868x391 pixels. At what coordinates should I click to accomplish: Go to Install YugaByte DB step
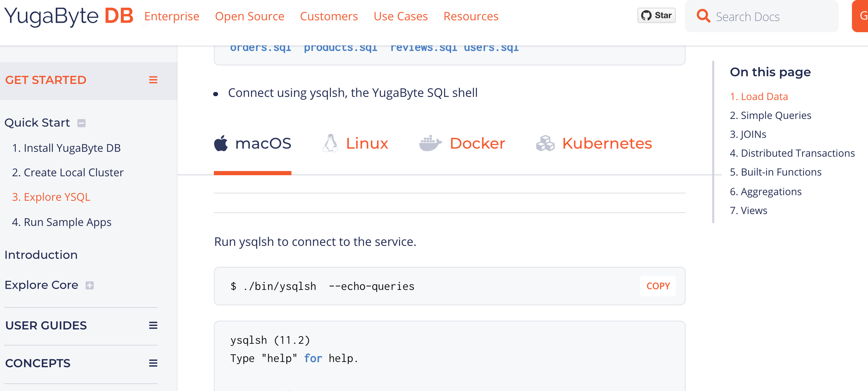(66, 148)
